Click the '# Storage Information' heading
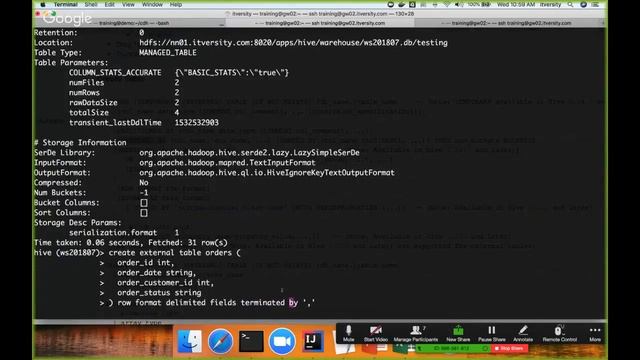This screenshot has width=640, height=360. 80,142
